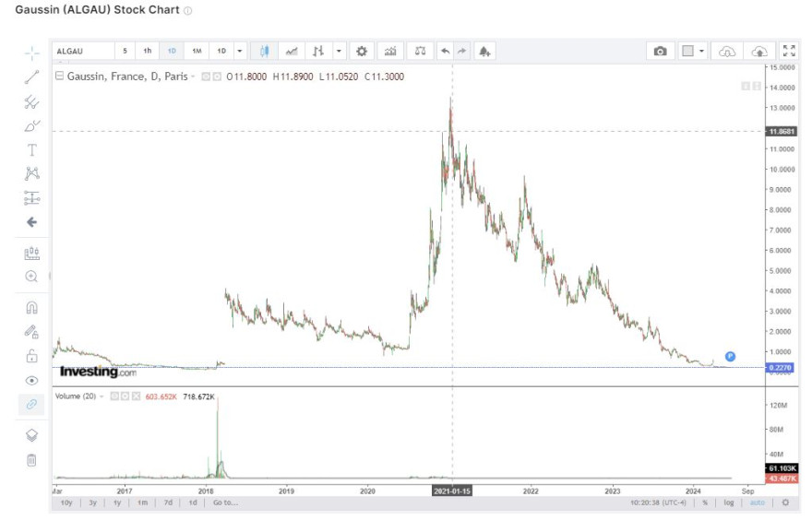Click the ALGAU symbol input field
The image size is (812, 520).
(83, 52)
